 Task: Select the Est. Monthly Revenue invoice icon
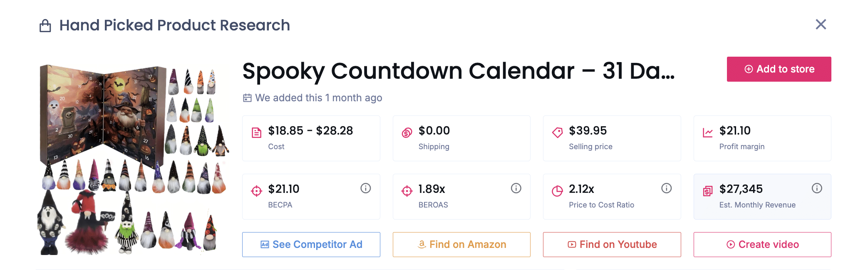click(x=708, y=191)
